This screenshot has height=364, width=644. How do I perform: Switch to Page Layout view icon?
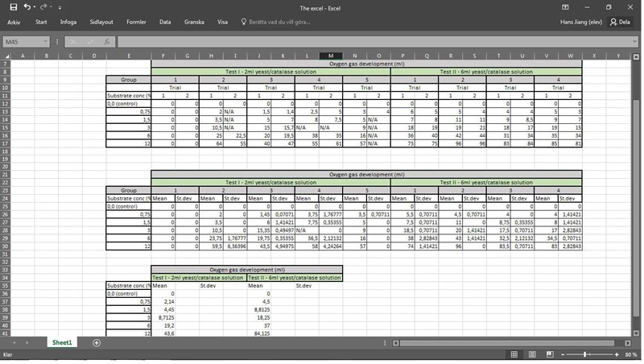pos(530,354)
